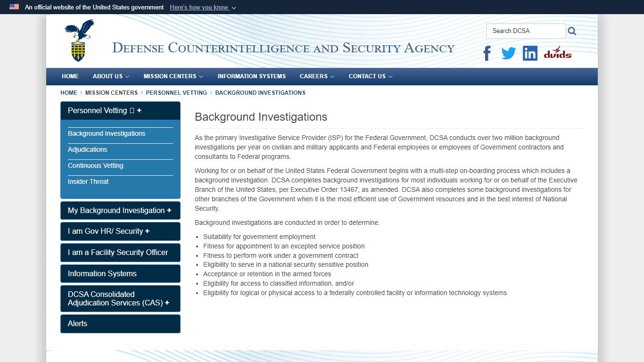Click the search magnifier icon
644x362 pixels.
pyautogui.click(x=572, y=31)
